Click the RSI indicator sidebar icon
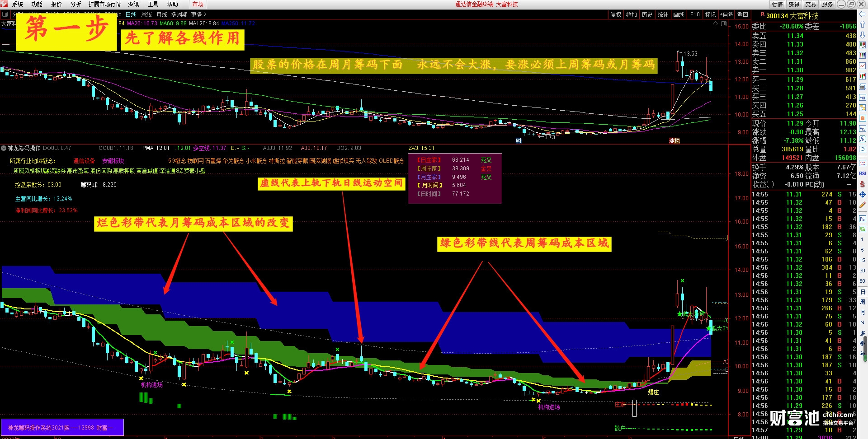This screenshot has width=868, height=439. click(863, 173)
